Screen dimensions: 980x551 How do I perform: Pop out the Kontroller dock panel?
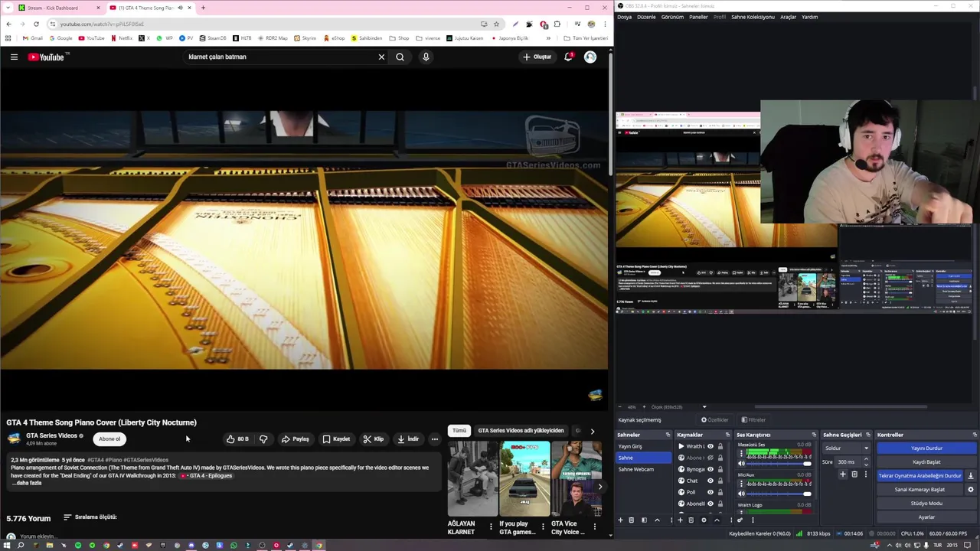pos(974,435)
